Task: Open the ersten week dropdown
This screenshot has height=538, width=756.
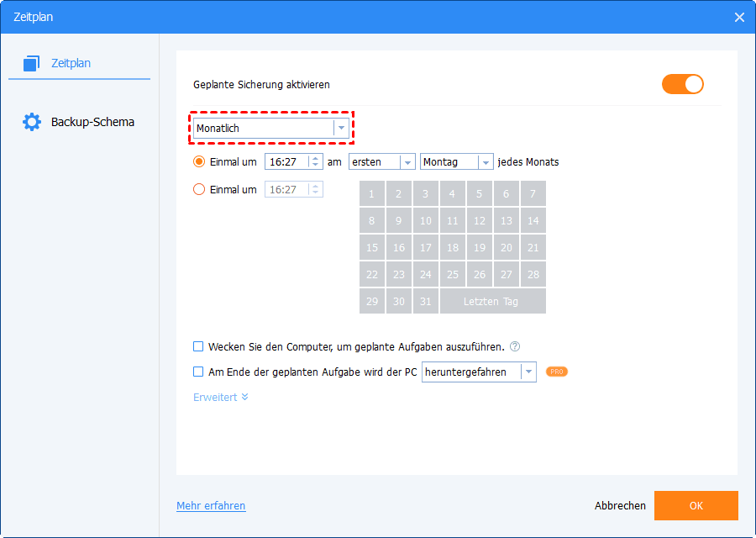Action: 382,162
